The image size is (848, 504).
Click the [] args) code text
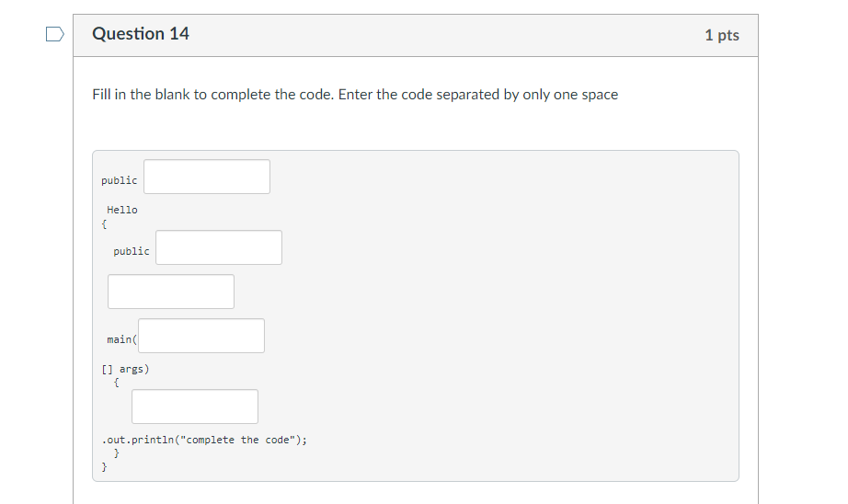pyautogui.click(x=125, y=369)
